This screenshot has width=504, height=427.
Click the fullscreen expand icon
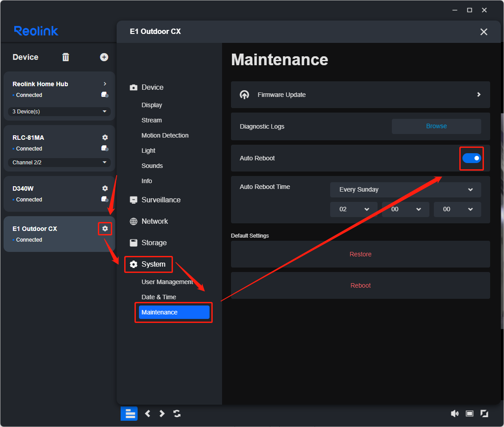click(x=484, y=414)
